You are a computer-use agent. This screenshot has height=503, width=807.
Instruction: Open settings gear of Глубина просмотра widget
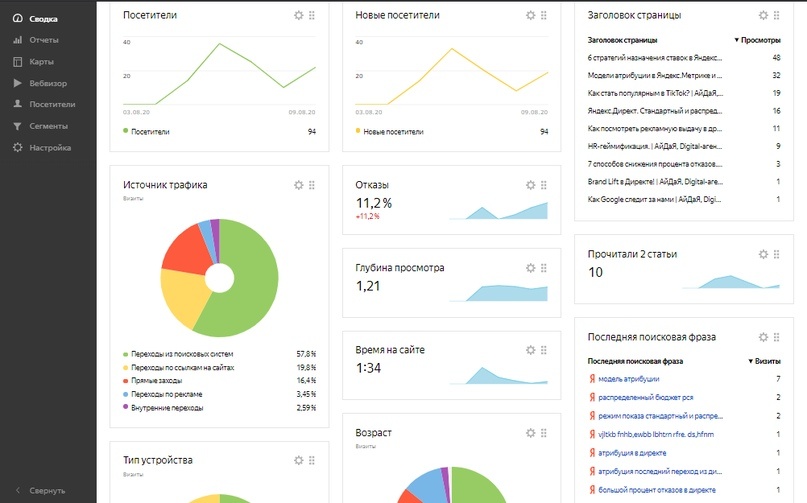[531, 268]
